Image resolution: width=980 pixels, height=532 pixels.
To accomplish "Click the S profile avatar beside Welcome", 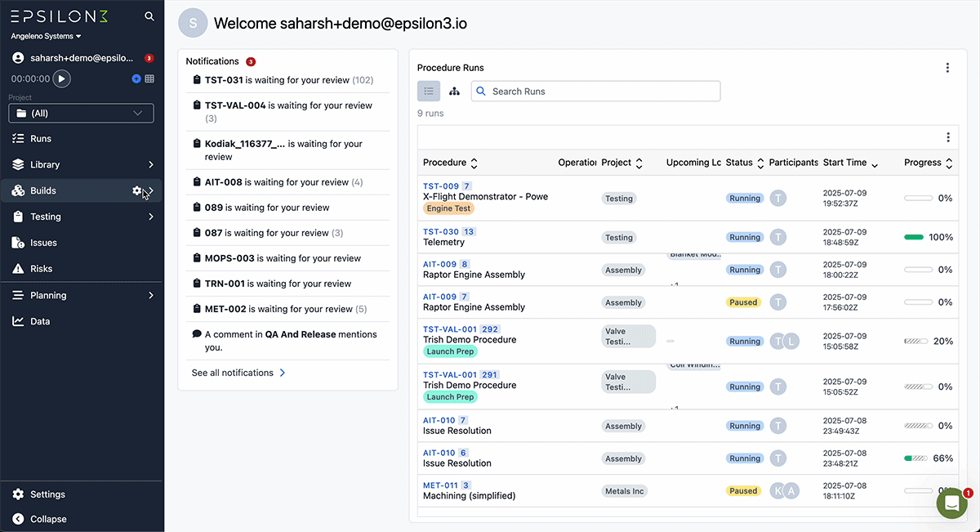I will coord(193,23).
